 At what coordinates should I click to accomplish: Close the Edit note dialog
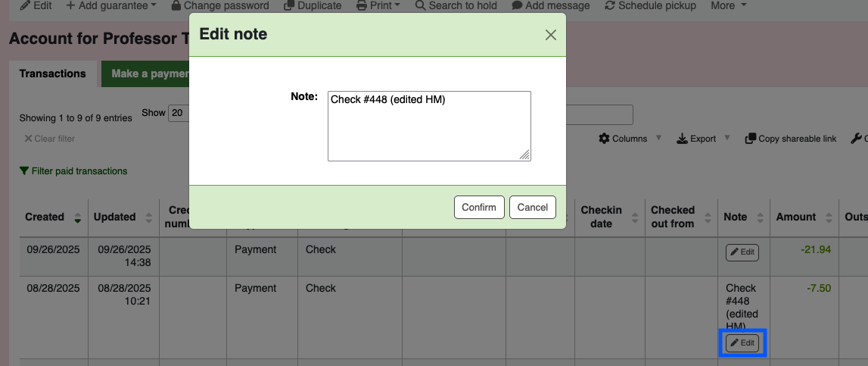(550, 35)
